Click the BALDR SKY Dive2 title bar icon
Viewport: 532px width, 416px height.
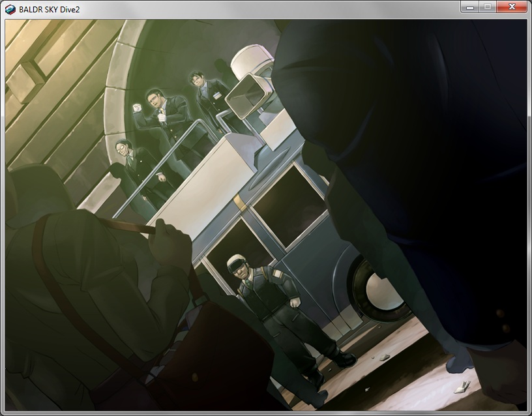10,10
